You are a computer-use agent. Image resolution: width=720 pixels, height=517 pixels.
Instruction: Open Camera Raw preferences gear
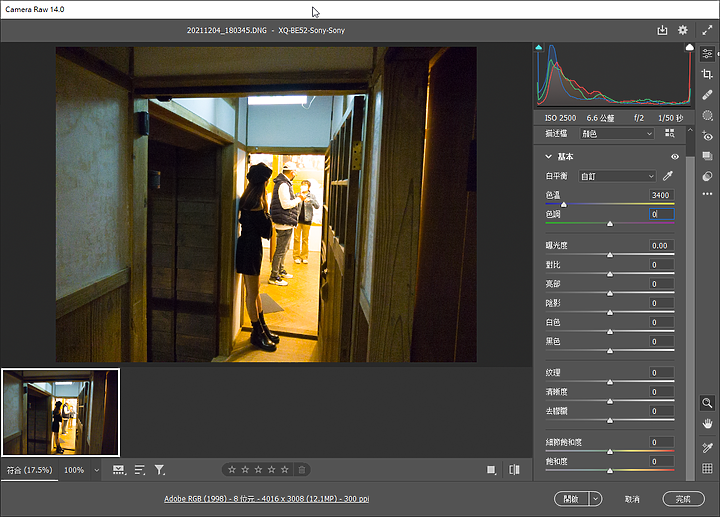[x=683, y=30]
